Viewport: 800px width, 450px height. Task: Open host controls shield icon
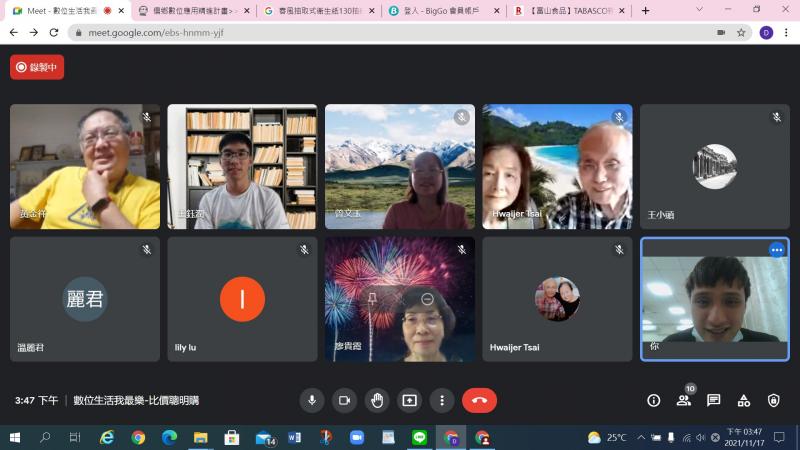pyautogui.click(x=774, y=400)
